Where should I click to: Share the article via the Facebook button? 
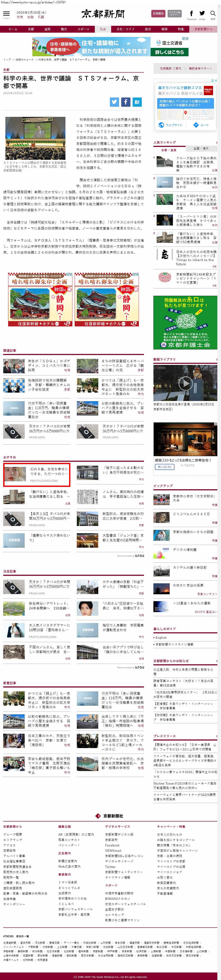(126, 102)
